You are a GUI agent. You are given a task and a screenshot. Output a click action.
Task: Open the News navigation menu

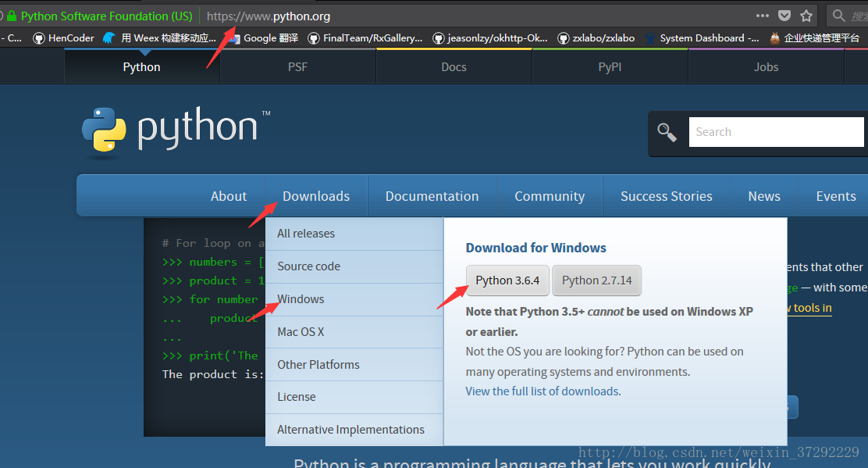764,196
